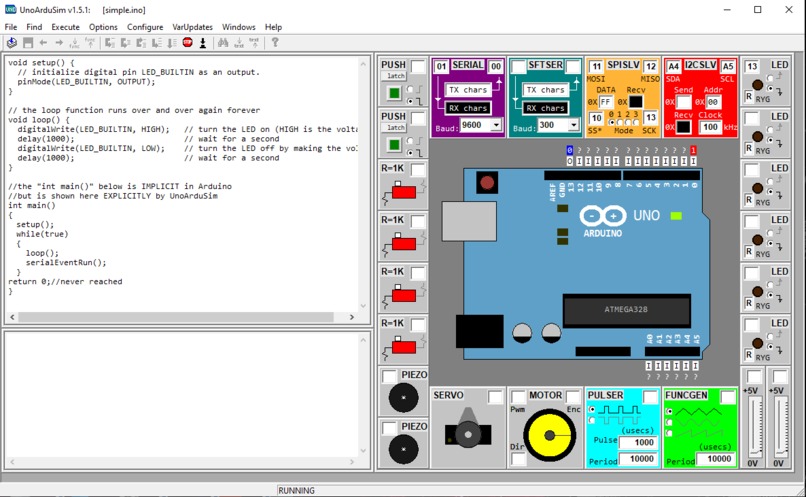Click the func up-arrow toolbar icon

(x=90, y=43)
